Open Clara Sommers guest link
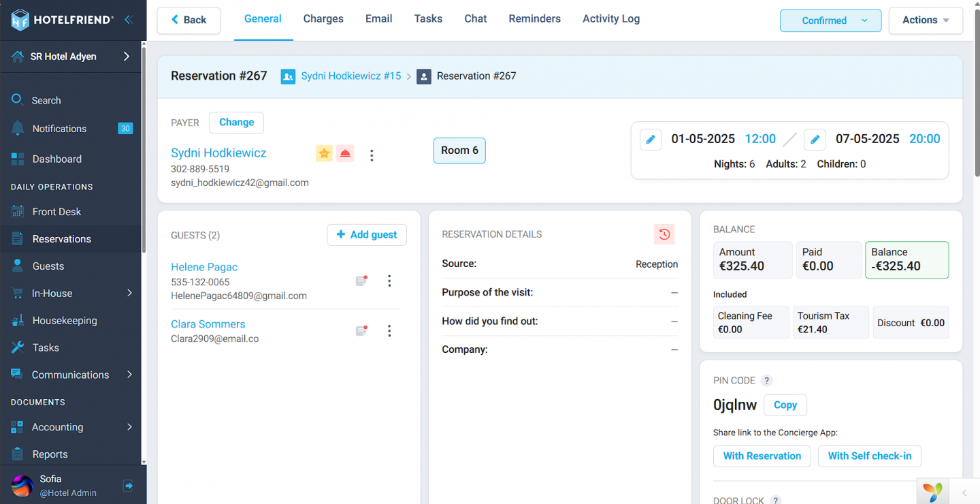The height and width of the screenshot is (504, 980). [x=208, y=324]
